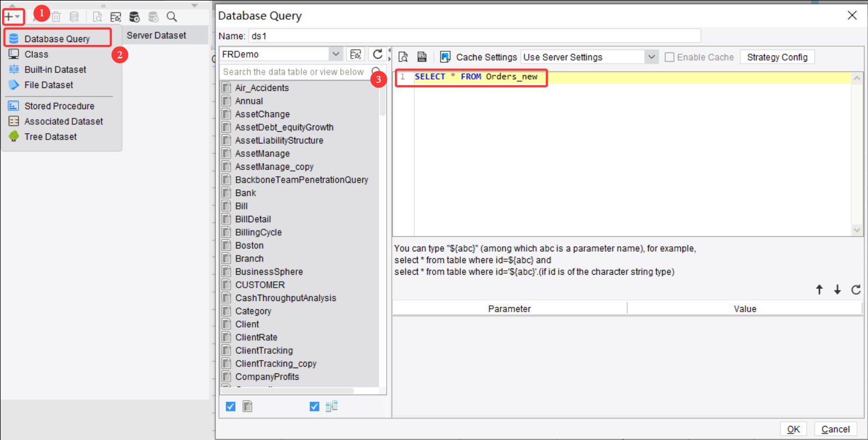Pick Stored Procedure from the menu

click(x=59, y=106)
